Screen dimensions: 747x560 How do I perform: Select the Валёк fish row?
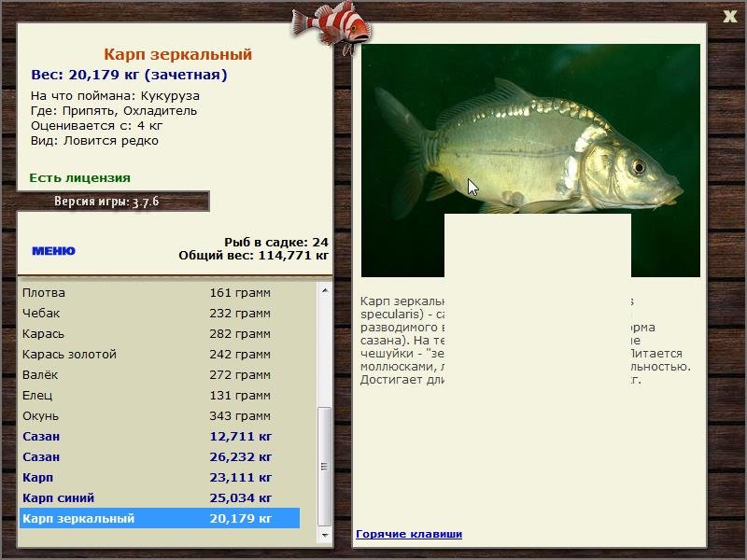coord(160,375)
